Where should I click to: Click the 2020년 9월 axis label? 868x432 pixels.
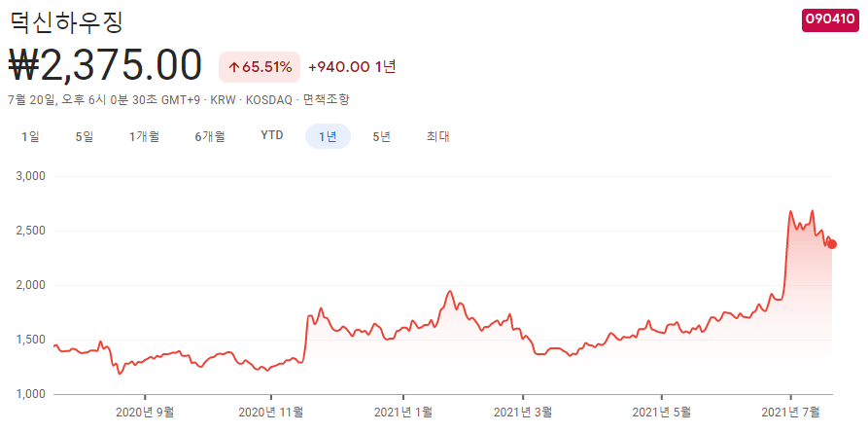145,412
